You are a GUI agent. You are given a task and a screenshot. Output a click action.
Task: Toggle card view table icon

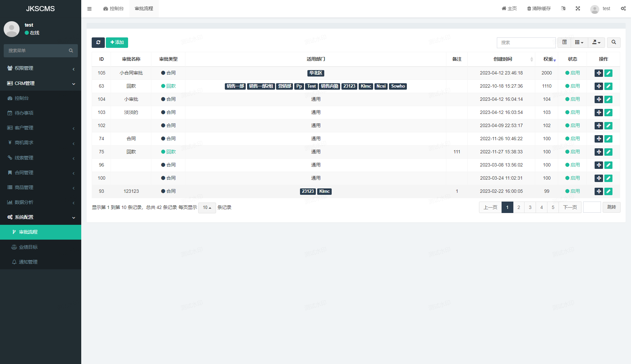(565, 42)
